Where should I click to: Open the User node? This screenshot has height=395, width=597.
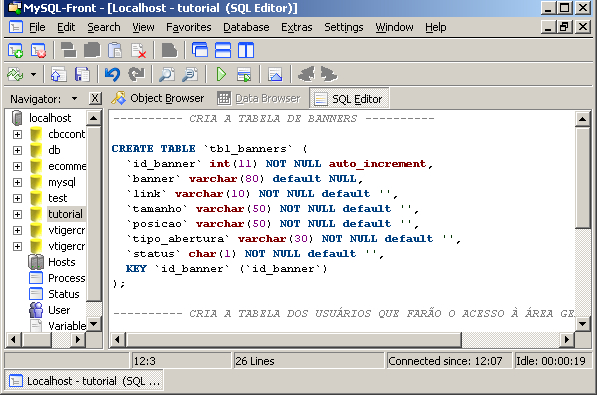click(59, 310)
